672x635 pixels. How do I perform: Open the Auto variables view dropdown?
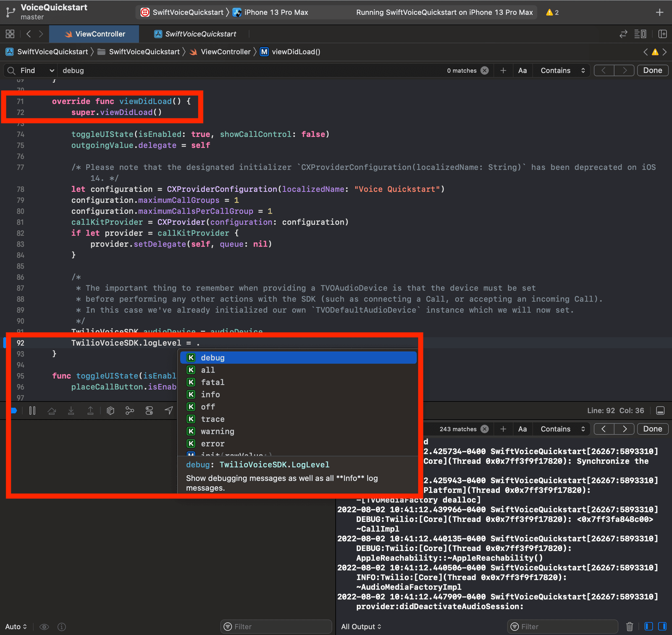point(16,626)
